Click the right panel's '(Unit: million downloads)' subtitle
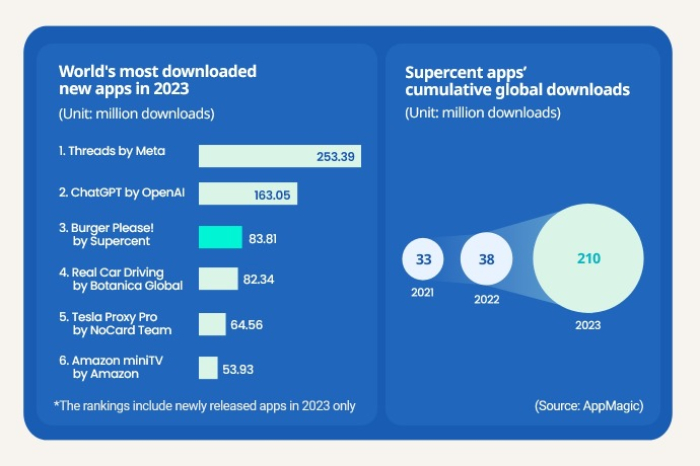The width and height of the screenshot is (700, 466). point(483,112)
